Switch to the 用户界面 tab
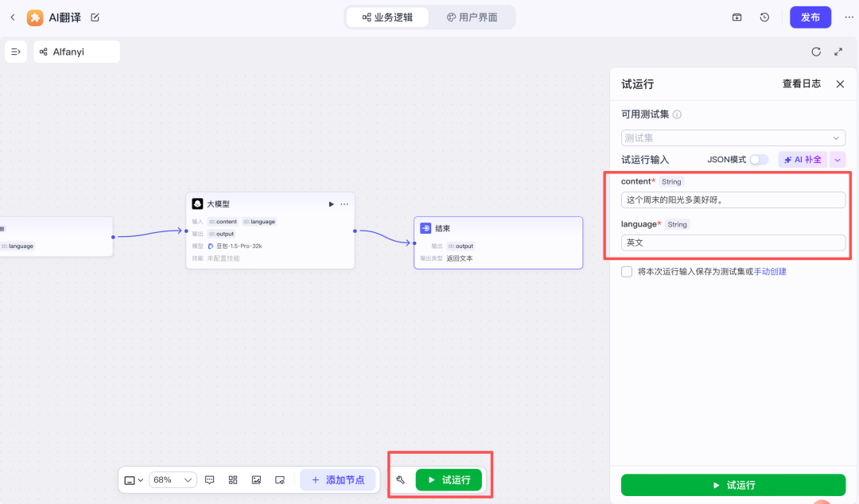Viewport: 859px width, 504px height. click(x=472, y=17)
